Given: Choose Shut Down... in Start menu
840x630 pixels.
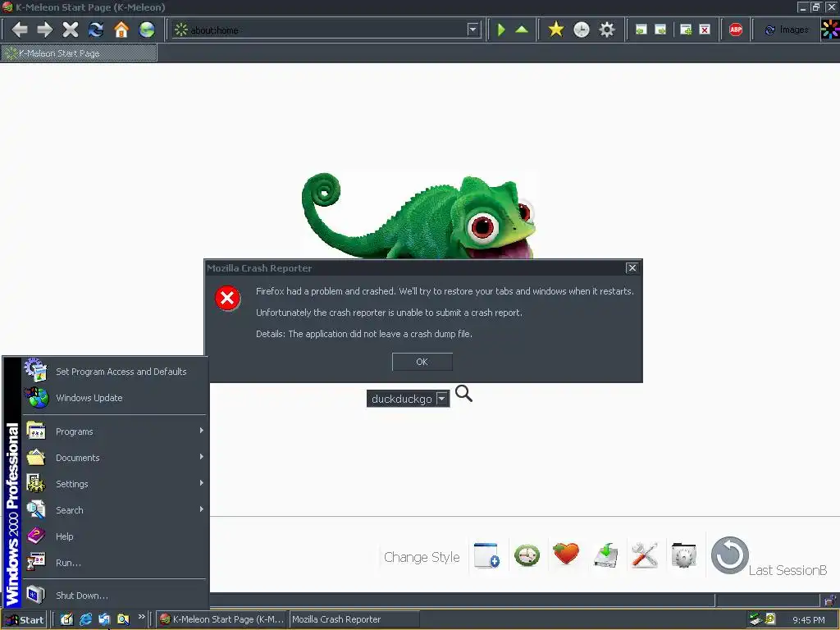Looking at the screenshot, I should tap(115, 596).
